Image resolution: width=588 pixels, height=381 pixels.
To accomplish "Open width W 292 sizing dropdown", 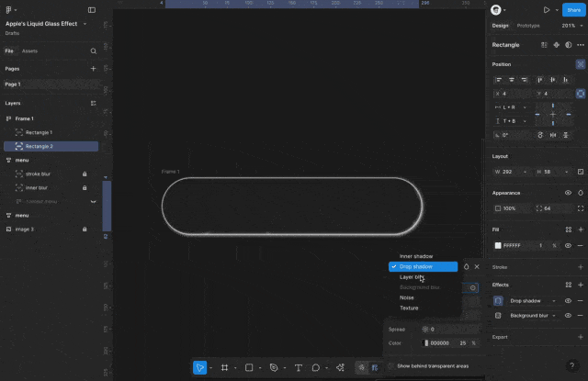I will click(525, 172).
